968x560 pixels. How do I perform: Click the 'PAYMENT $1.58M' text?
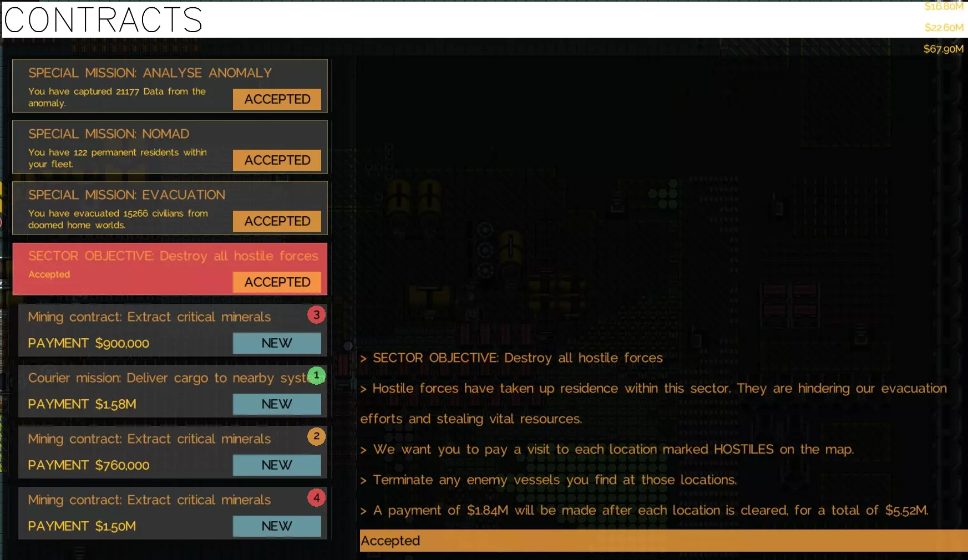point(82,404)
